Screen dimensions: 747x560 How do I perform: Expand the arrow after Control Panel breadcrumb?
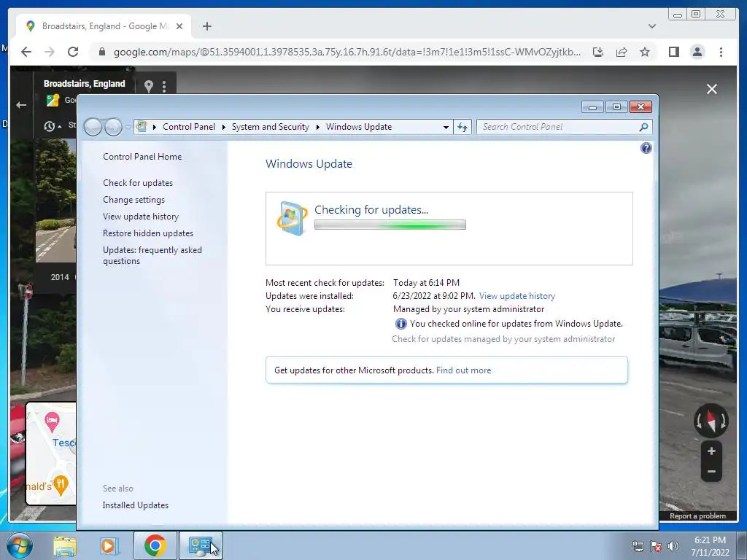(223, 127)
